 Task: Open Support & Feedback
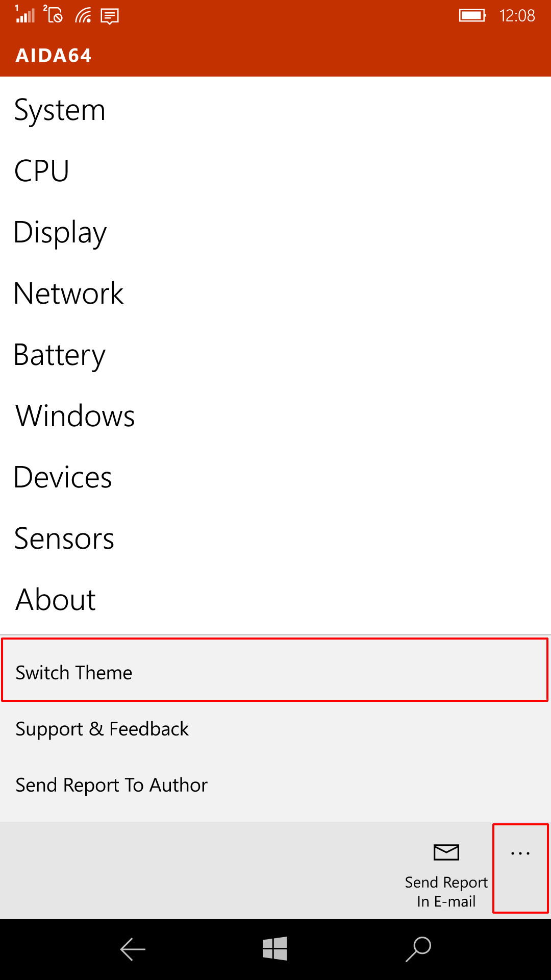coord(102,729)
